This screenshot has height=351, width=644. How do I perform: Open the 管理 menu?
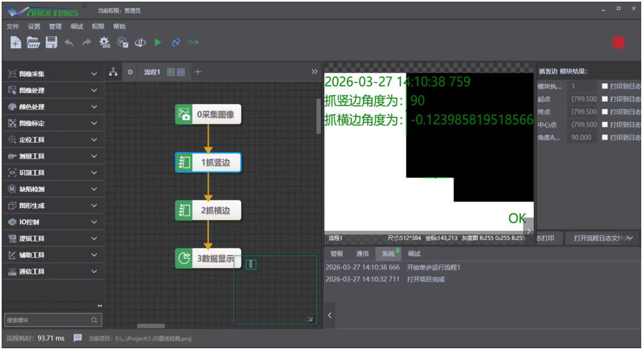coord(55,26)
